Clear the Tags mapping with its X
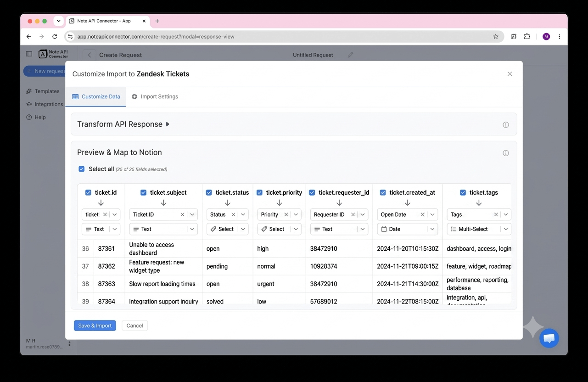 pos(496,214)
